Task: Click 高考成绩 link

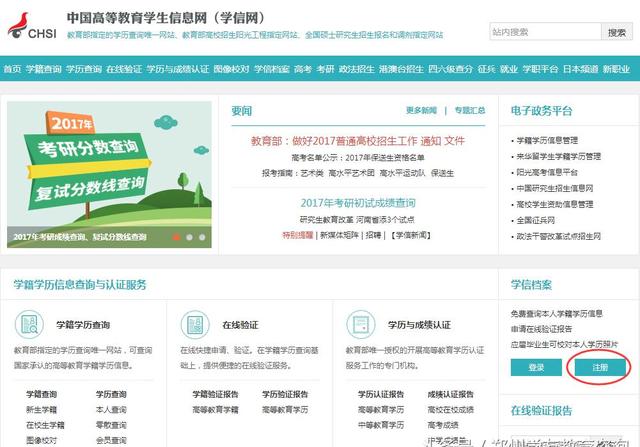Action: 443,425
